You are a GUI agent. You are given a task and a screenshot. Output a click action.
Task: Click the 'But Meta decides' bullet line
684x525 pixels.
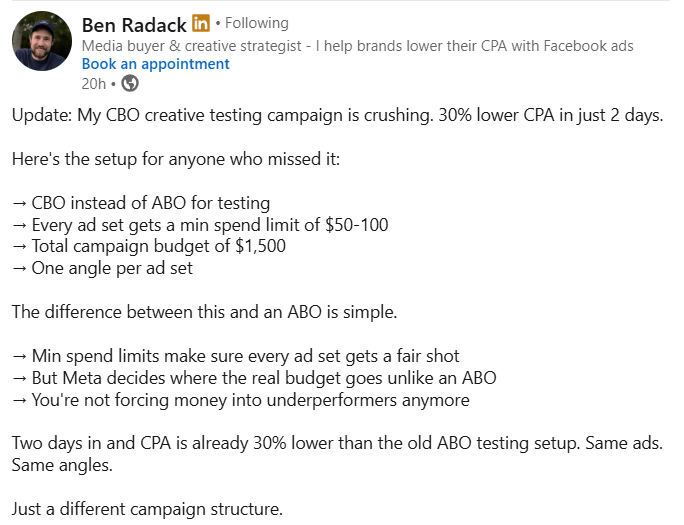(254, 378)
